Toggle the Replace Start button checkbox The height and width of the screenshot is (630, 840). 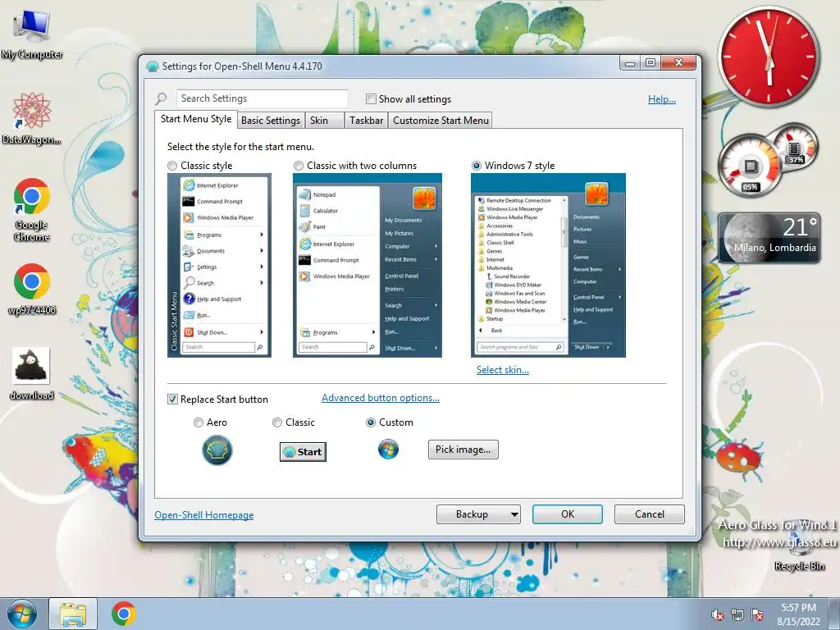pyautogui.click(x=172, y=399)
